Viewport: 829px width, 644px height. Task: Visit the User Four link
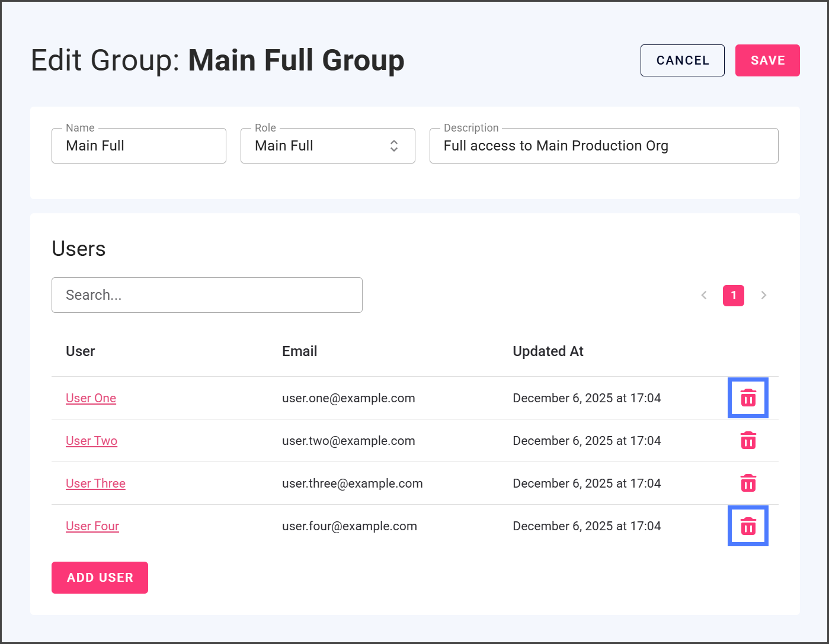(92, 526)
